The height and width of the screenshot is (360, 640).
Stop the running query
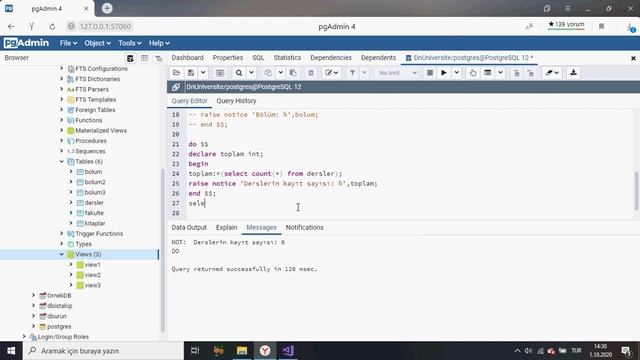[x=429, y=73]
